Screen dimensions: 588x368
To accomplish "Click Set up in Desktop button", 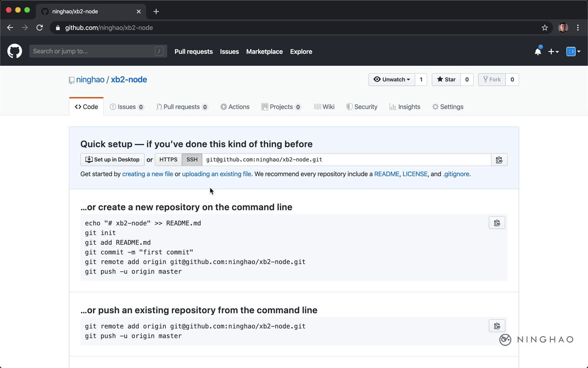I will 113,160.
